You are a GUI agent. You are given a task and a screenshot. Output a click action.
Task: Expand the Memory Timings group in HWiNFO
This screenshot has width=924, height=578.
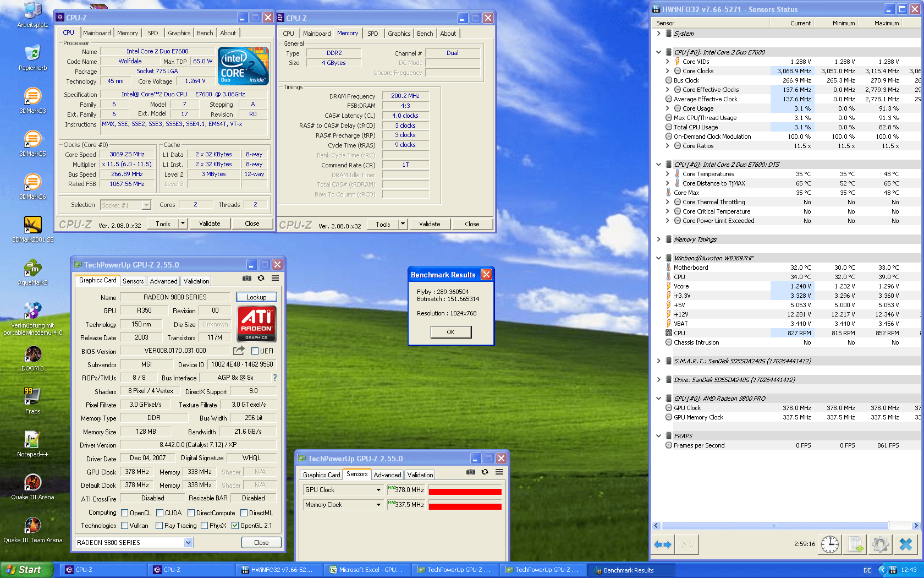tap(658, 239)
